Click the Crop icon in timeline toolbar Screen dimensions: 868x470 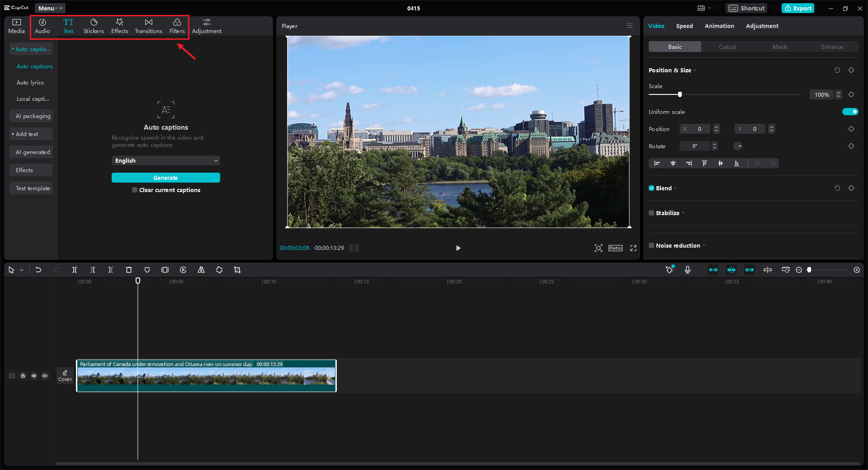tap(237, 270)
